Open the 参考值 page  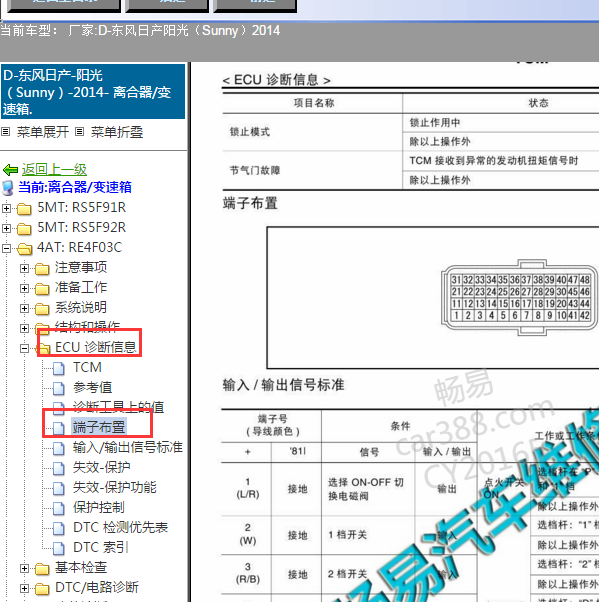coord(93,387)
